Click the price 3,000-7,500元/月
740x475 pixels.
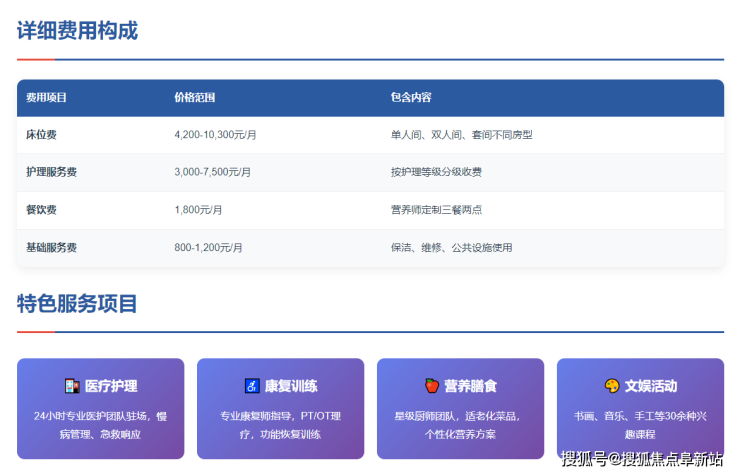pos(212,172)
